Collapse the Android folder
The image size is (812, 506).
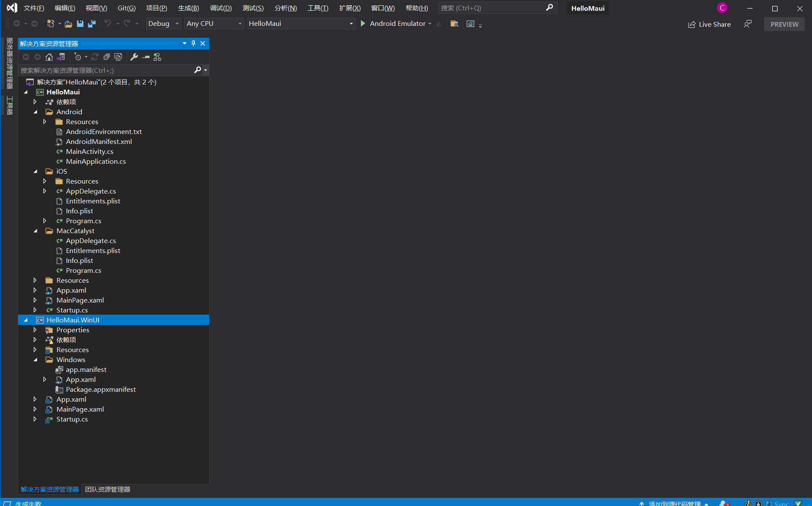click(35, 112)
